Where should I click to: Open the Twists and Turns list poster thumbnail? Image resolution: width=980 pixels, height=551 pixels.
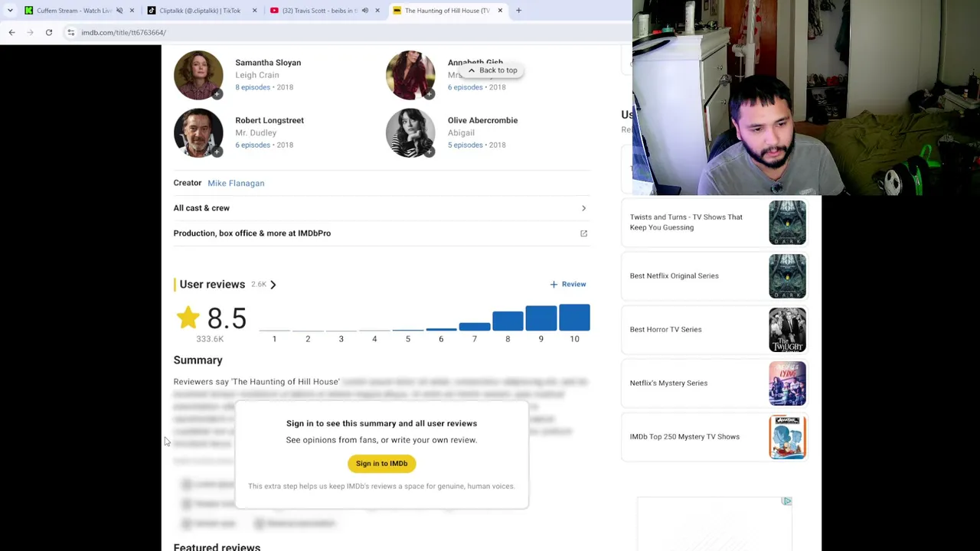787,222
